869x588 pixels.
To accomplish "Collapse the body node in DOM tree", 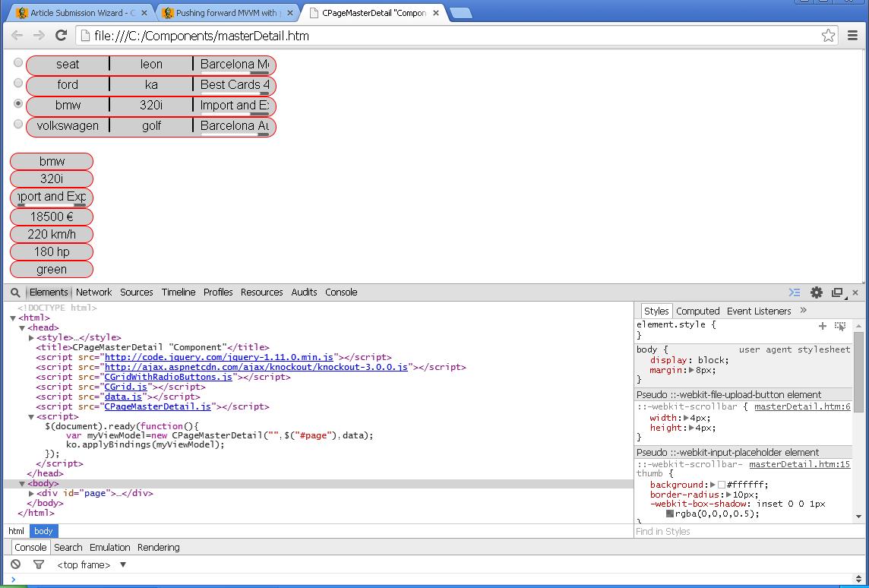I will coord(22,484).
